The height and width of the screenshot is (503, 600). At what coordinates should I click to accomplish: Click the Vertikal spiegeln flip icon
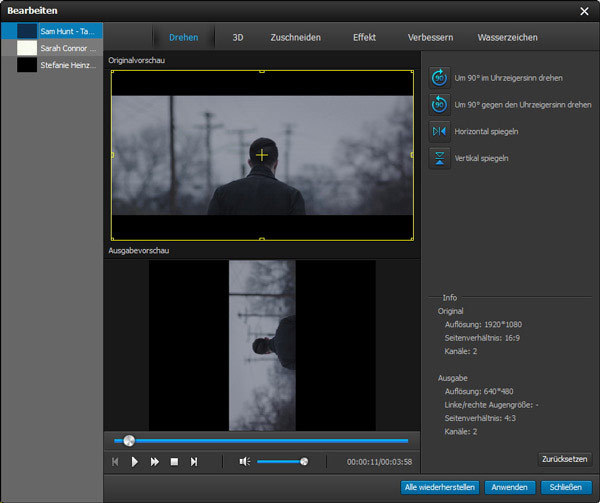(439, 158)
